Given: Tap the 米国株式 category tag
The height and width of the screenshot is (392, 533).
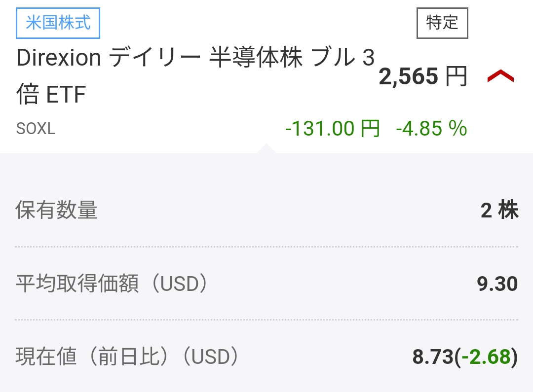Looking at the screenshot, I should [58, 23].
